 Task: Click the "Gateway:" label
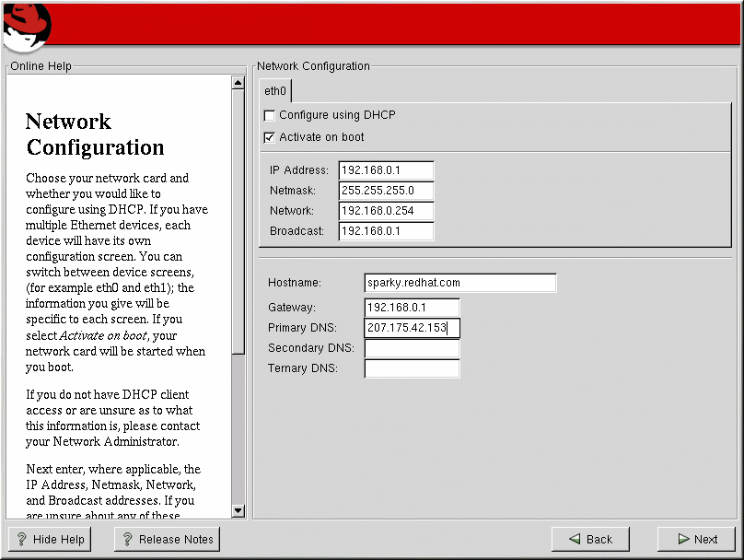(x=292, y=308)
